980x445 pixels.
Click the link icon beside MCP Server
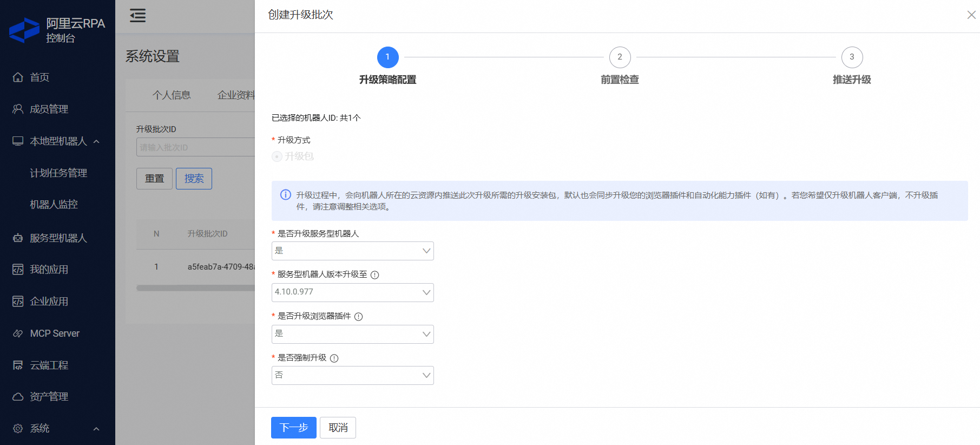point(18,333)
